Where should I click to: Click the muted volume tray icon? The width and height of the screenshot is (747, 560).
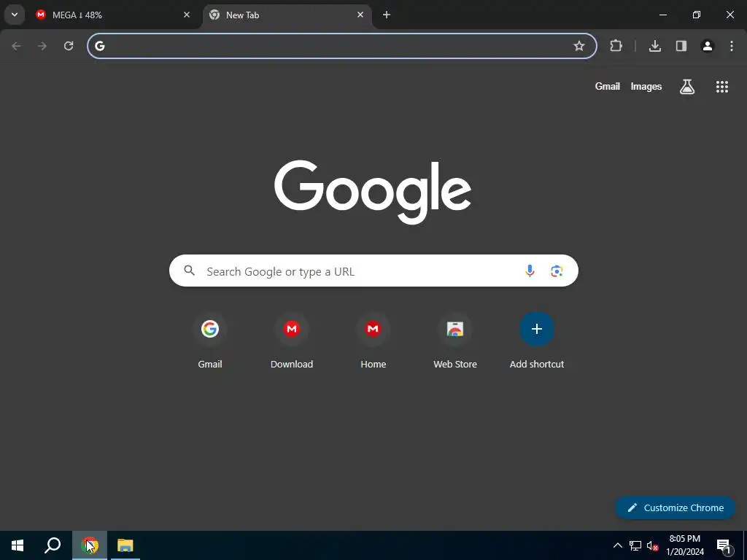(x=652, y=545)
